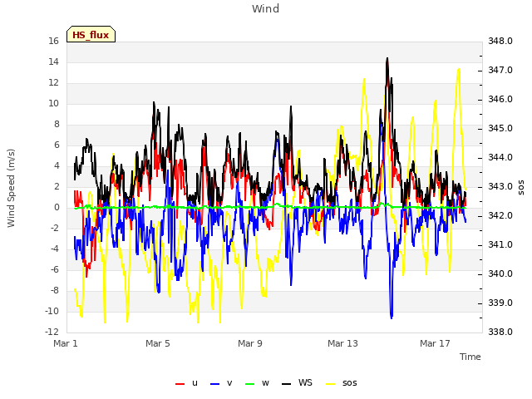Click the blue v legend swatch
This screenshot has height=399, width=532.
(x=214, y=384)
